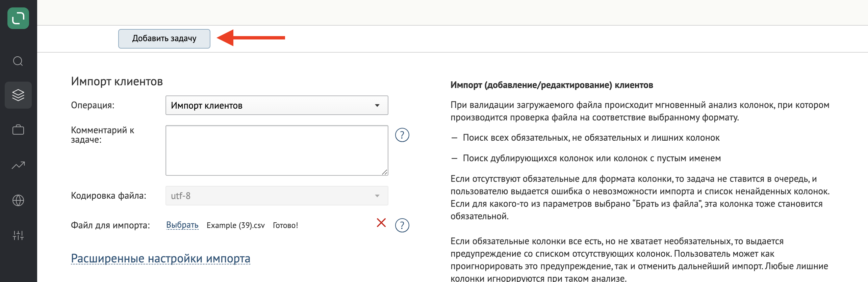Remove uploaded file with red X

coord(381,223)
